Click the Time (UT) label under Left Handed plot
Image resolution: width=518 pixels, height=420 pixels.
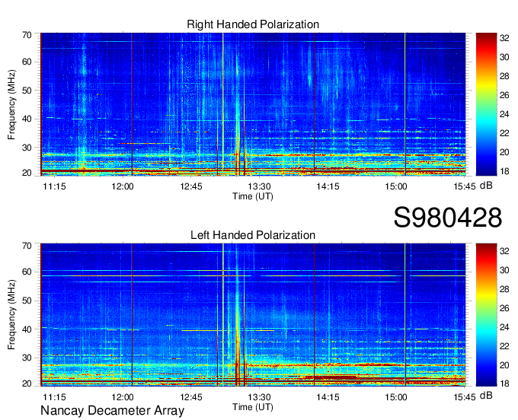(x=253, y=407)
